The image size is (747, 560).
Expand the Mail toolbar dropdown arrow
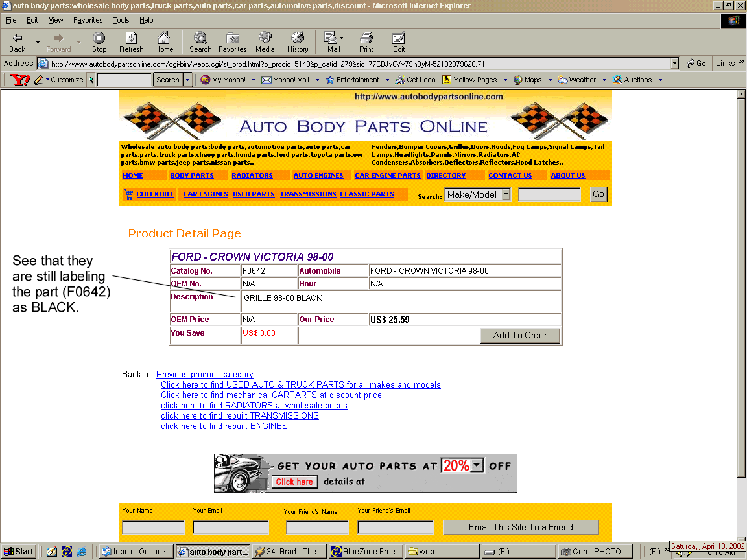(x=341, y=38)
